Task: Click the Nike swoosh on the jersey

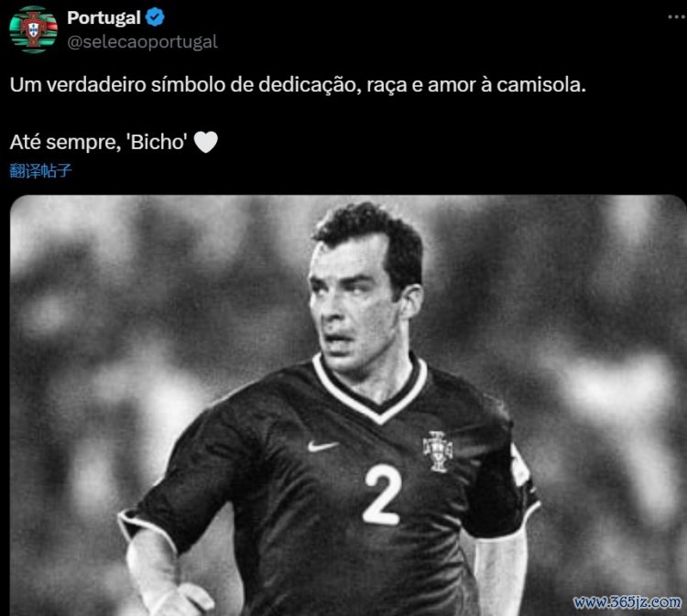Action: [322, 446]
